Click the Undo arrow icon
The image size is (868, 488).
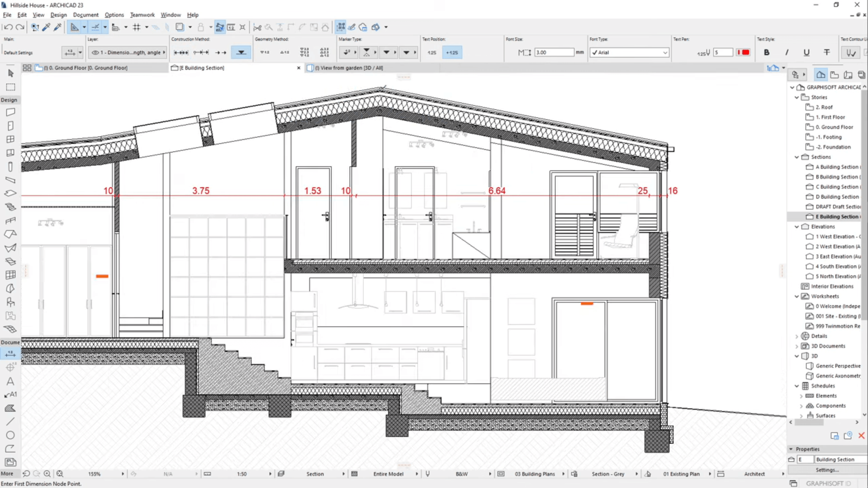point(8,27)
